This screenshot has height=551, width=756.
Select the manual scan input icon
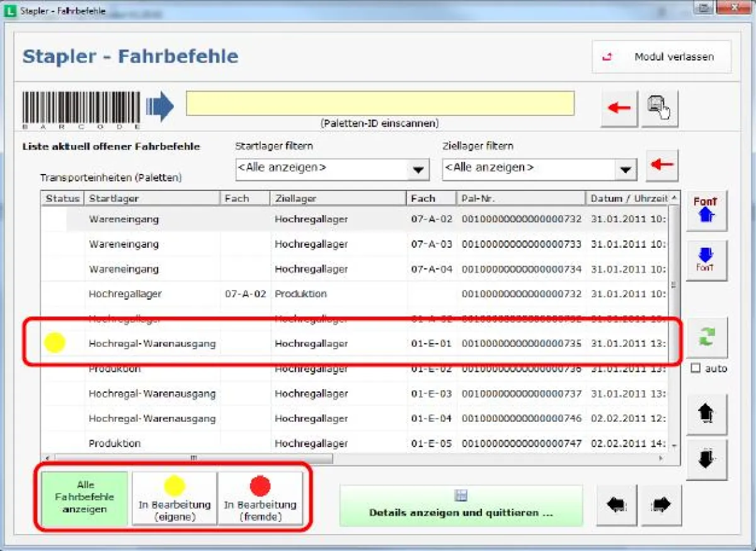[x=659, y=107]
